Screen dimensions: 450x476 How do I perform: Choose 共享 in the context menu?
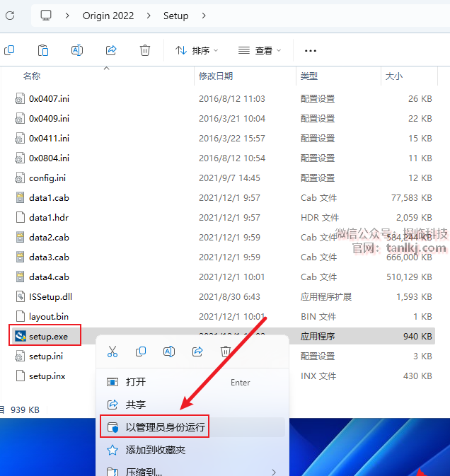point(192,405)
